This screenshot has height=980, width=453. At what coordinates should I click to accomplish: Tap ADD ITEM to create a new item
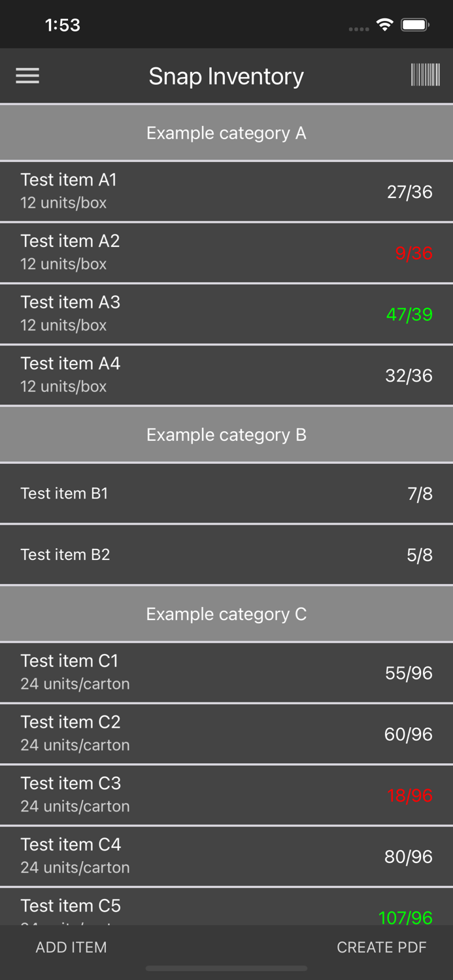click(71, 947)
